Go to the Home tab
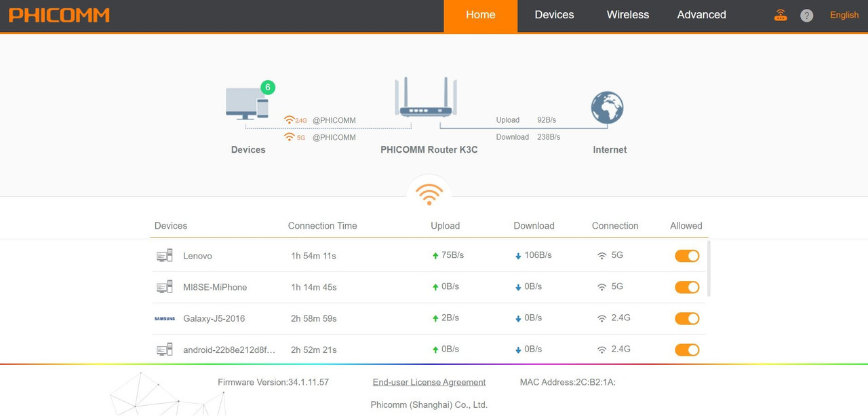 coord(481,16)
